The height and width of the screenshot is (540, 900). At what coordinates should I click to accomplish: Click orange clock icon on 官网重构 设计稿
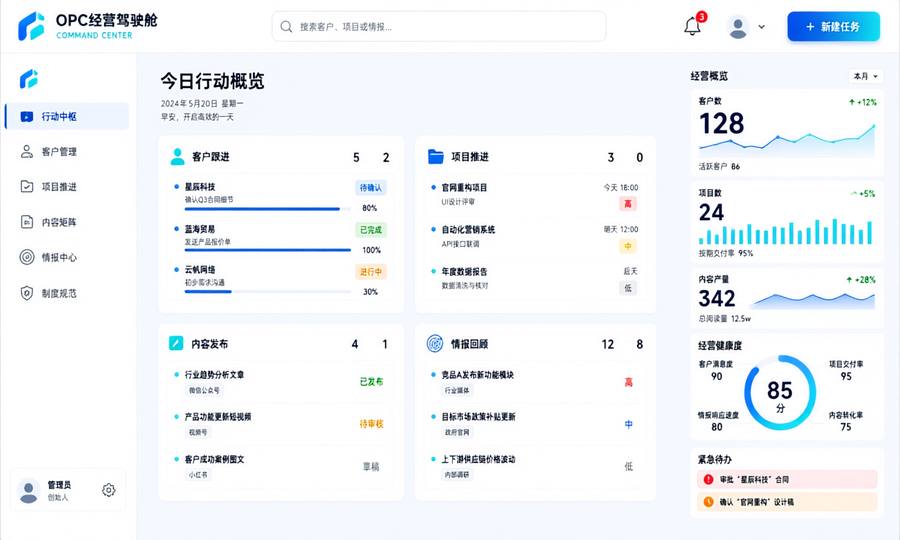coord(708,502)
